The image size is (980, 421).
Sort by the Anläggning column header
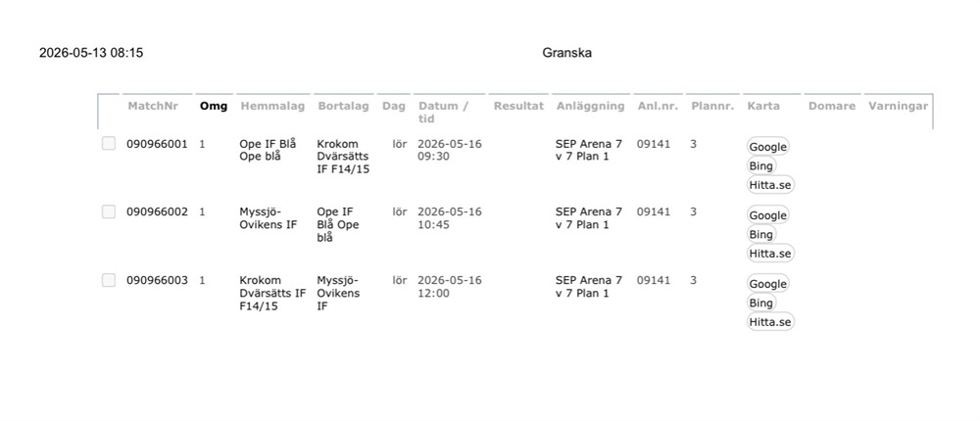tap(591, 106)
